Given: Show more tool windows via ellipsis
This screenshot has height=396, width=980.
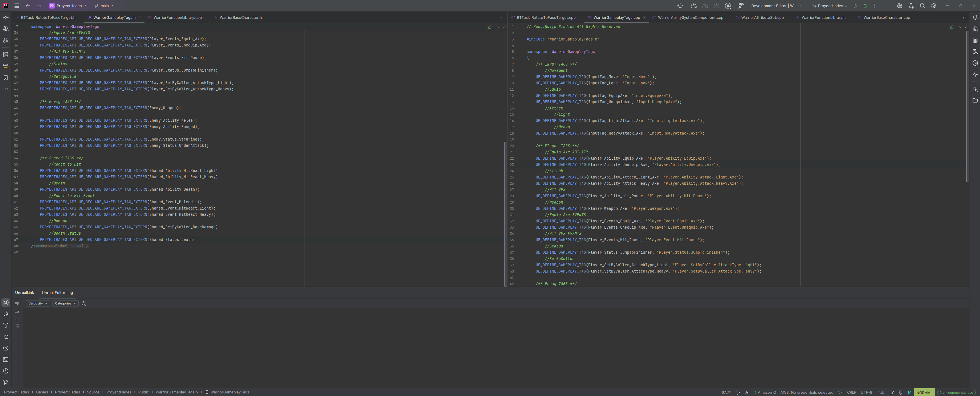Looking at the screenshot, I should pyautogui.click(x=6, y=89).
